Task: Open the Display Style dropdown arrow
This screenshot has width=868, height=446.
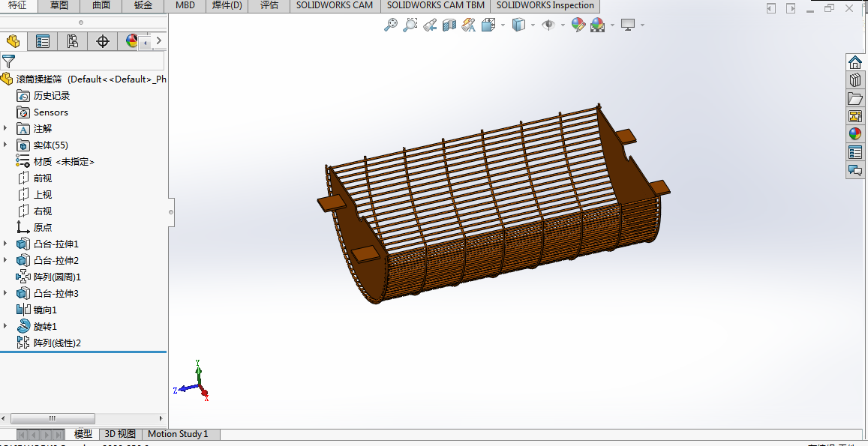Action: (x=533, y=25)
